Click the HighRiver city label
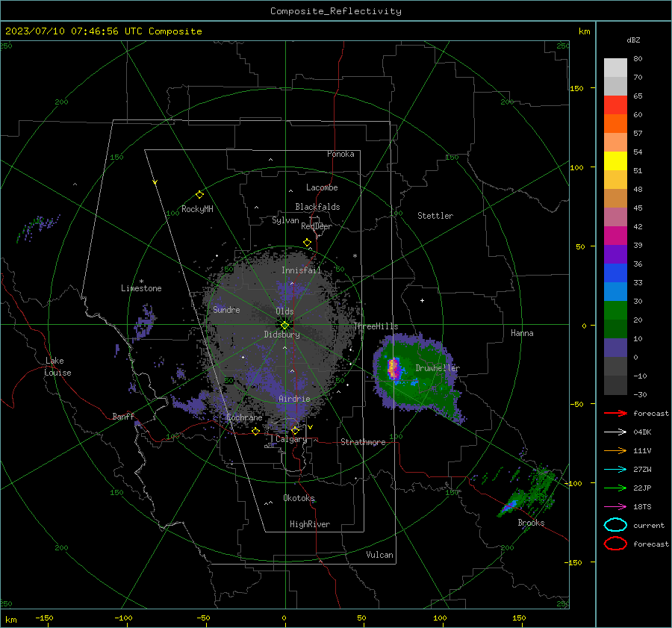 click(x=310, y=524)
